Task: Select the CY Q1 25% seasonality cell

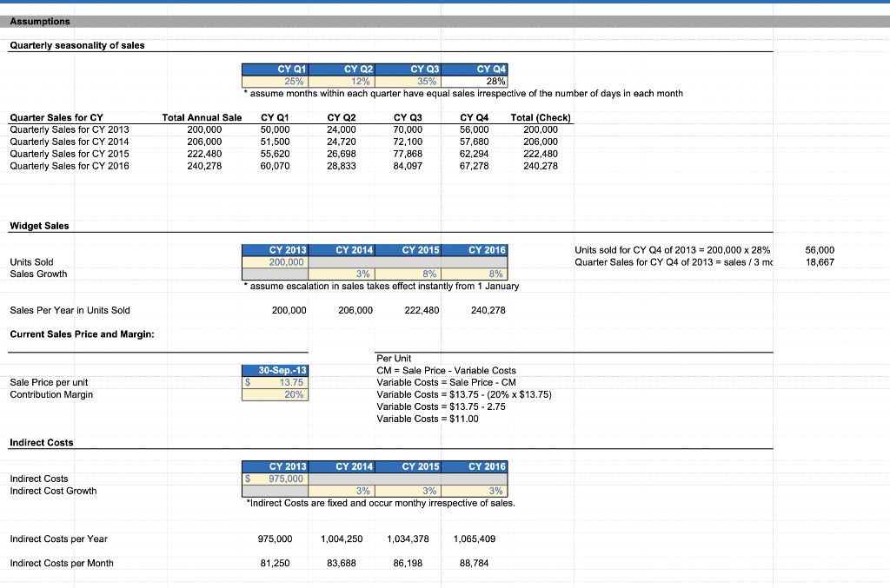Action: click(276, 82)
